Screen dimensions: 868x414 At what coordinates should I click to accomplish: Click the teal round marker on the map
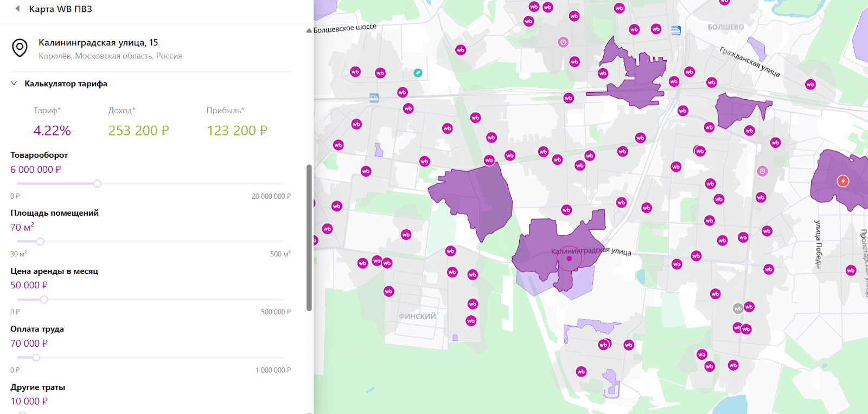pyautogui.click(x=418, y=73)
